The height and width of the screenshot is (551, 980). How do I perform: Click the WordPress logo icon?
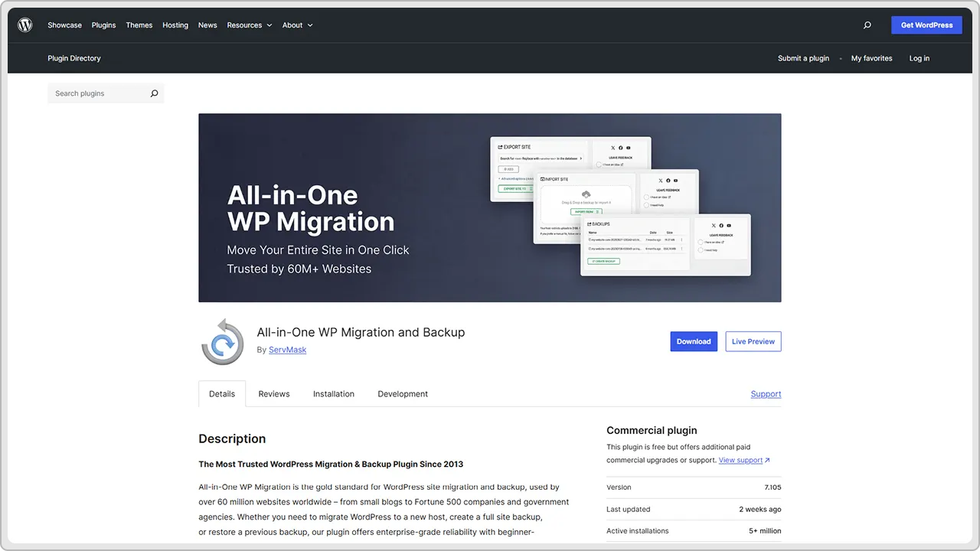(x=25, y=25)
